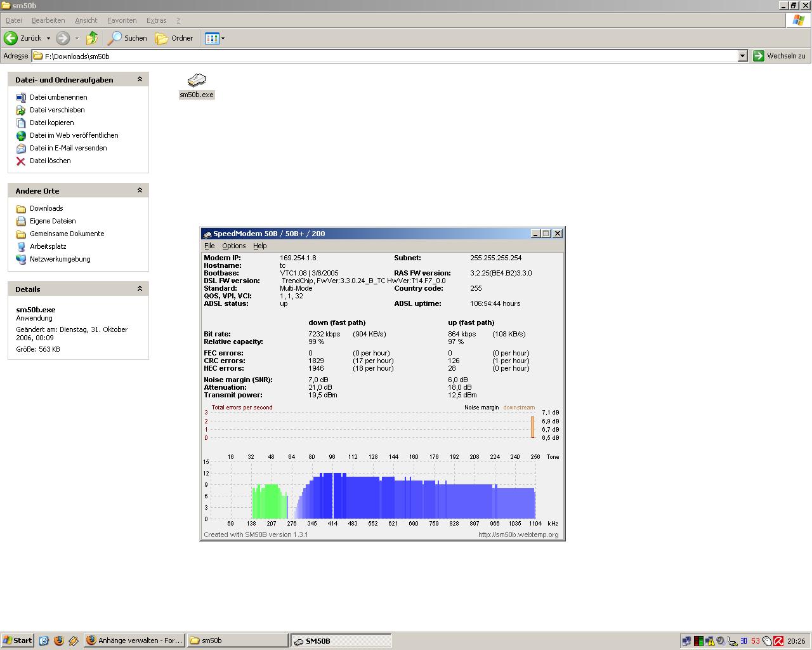Click the Internet Explorer quick launch icon
Screen dimensions: 812x650
(x=44, y=640)
